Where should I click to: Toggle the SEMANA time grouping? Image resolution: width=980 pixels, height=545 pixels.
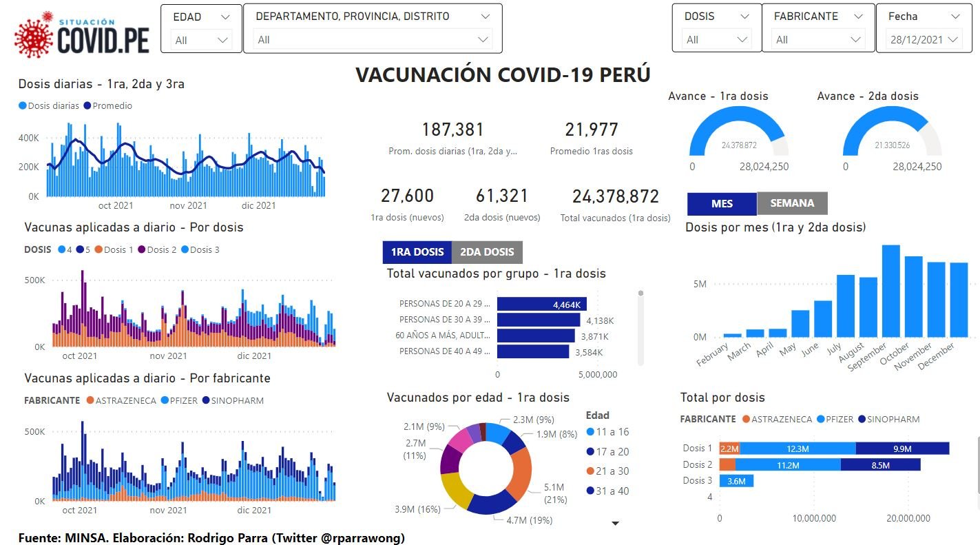[x=792, y=203]
